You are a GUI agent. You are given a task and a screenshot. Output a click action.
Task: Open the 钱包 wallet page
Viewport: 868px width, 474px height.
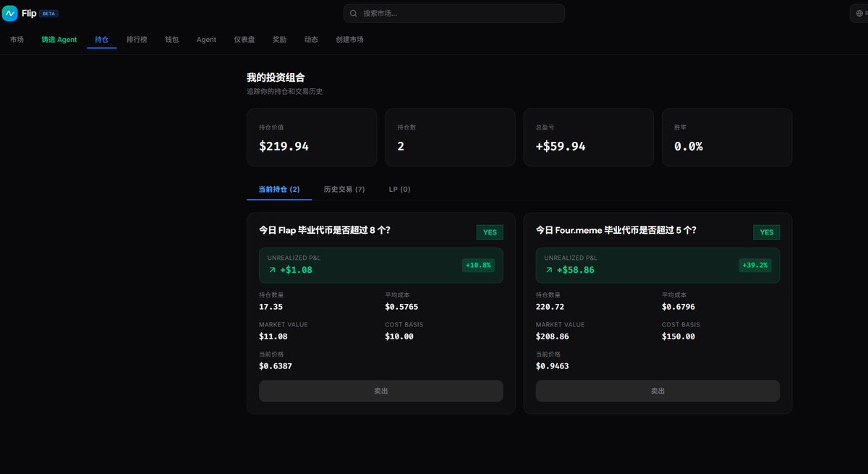pos(171,40)
